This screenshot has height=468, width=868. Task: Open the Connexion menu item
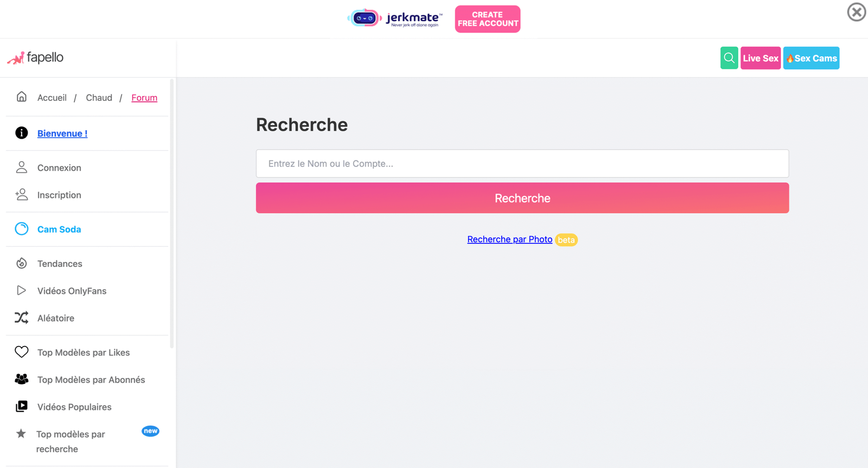(59, 168)
